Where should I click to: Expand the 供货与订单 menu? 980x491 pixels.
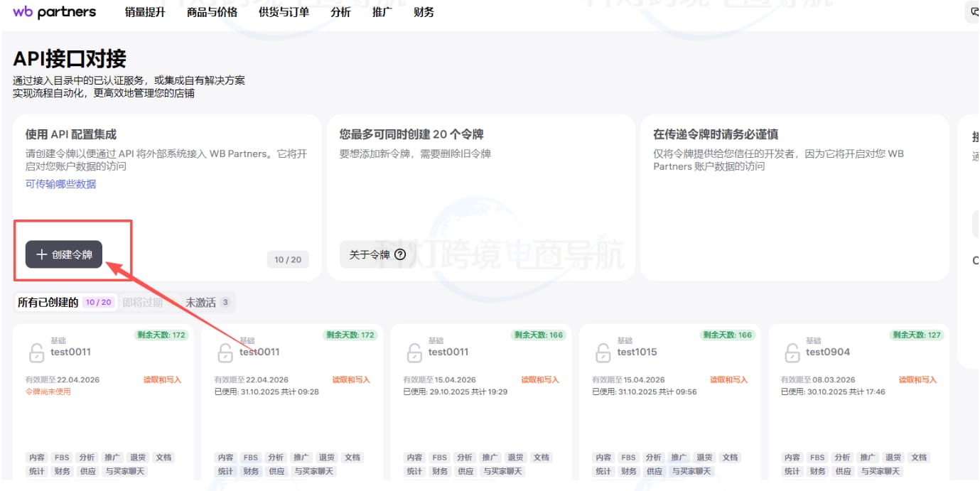(284, 12)
